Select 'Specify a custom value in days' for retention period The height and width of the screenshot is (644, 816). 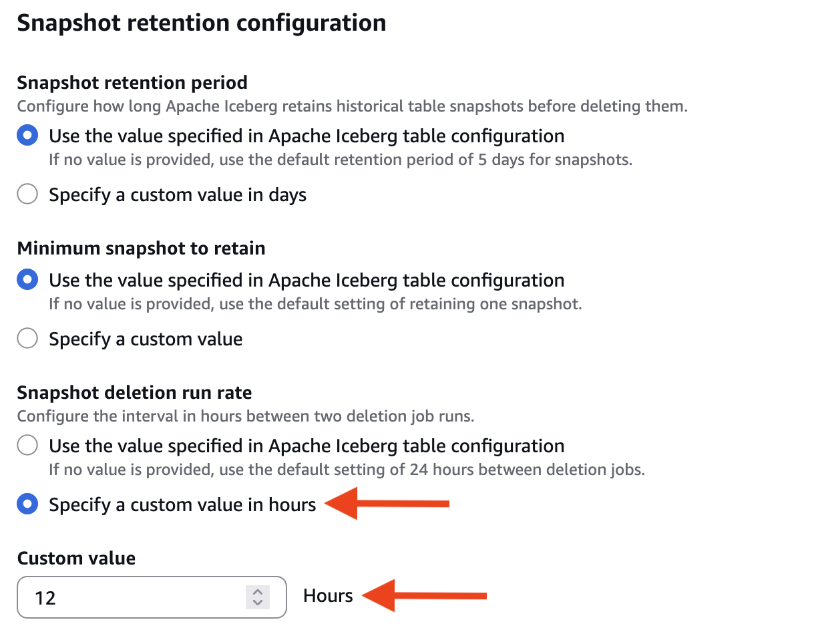(x=27, y=194)
